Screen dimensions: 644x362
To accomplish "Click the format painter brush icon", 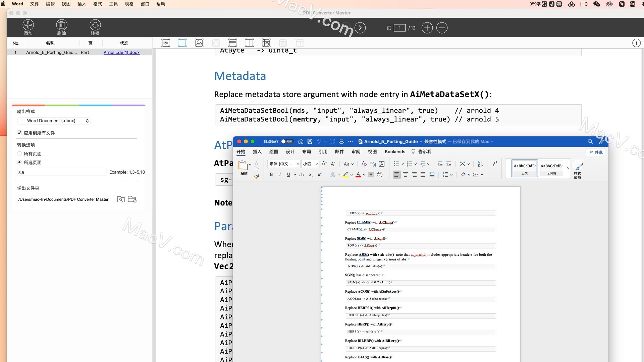I will 257,176.
